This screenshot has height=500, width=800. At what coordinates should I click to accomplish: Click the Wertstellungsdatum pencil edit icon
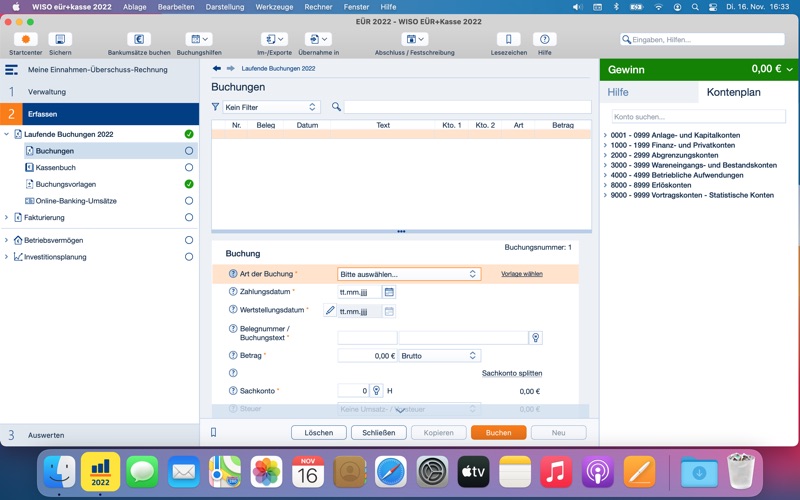pyautogui.click(x=330, y=310)
